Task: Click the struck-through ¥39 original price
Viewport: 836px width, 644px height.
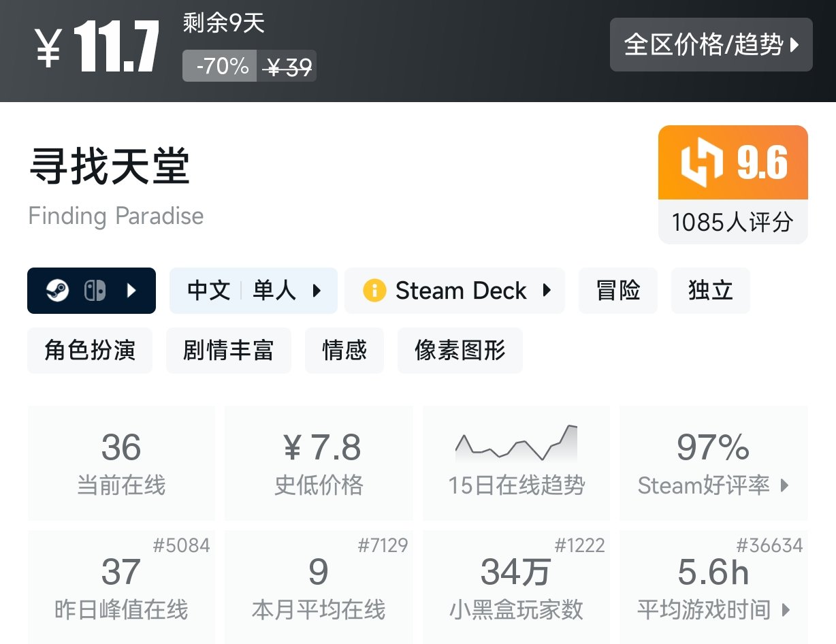Action: 287,66
